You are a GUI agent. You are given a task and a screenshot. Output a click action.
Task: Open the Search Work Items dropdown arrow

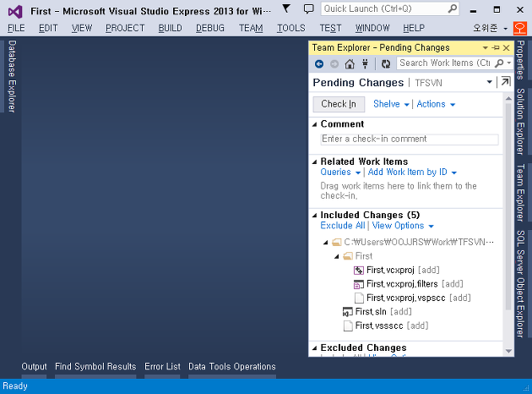(508, 63)
